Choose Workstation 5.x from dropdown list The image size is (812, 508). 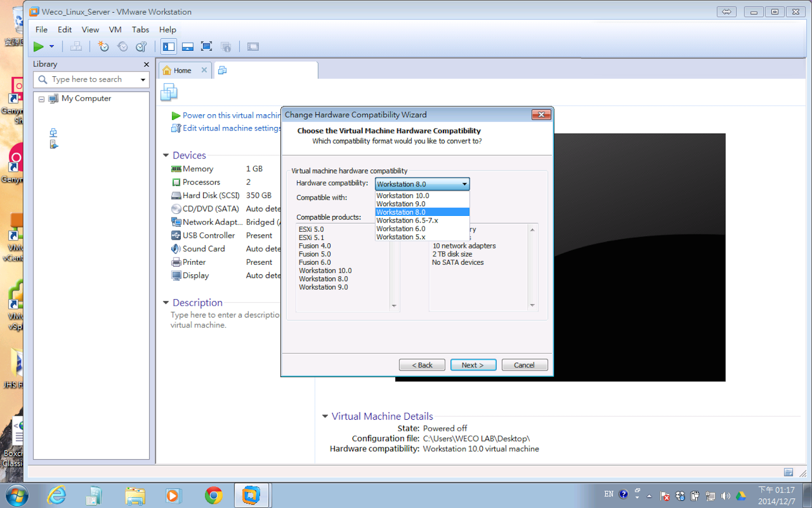[422, 237]
